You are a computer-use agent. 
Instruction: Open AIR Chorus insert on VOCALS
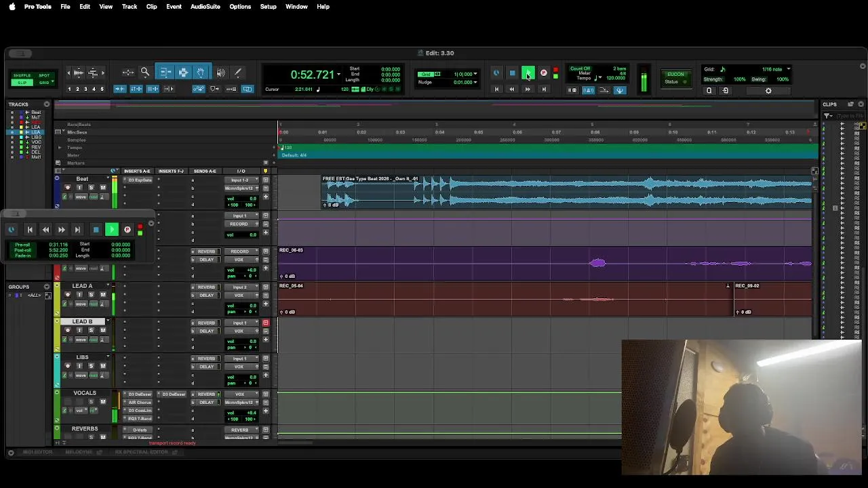pos(140,403)
